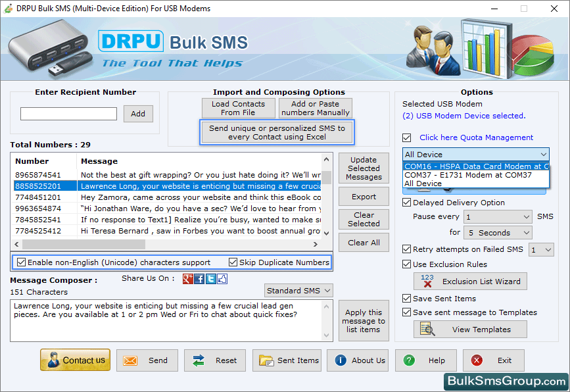
Task: Uncheck Skip Duplicate Numbers
Action: point(233,262)
